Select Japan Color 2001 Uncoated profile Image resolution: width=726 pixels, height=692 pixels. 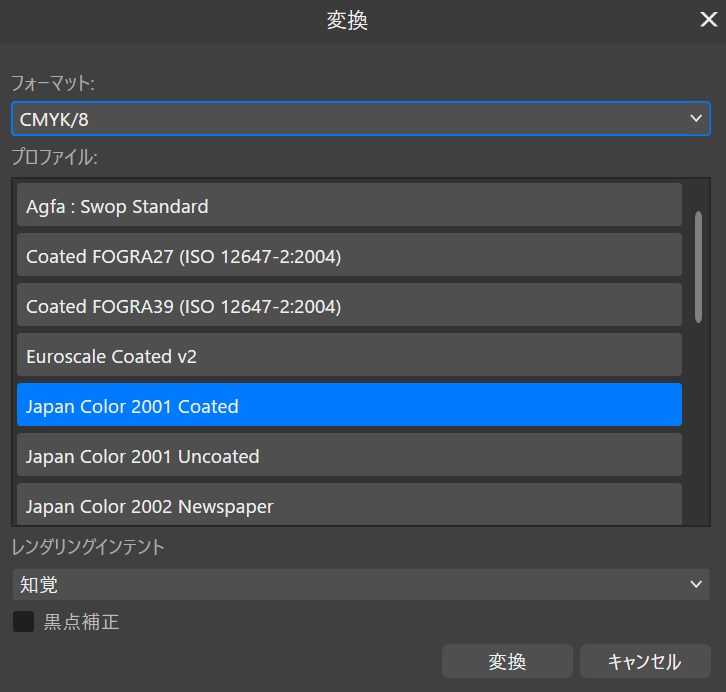[x=349, y=455]
